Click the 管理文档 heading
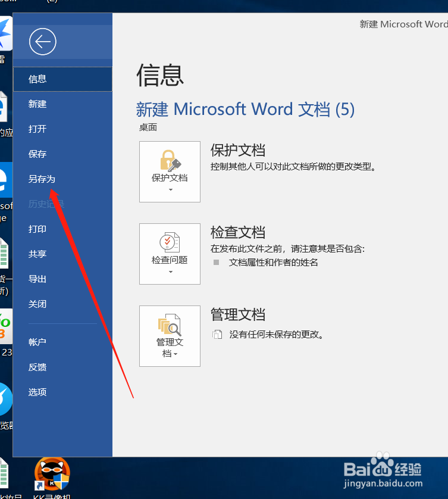This screenshot has height=499, width=448. (238, 314)
